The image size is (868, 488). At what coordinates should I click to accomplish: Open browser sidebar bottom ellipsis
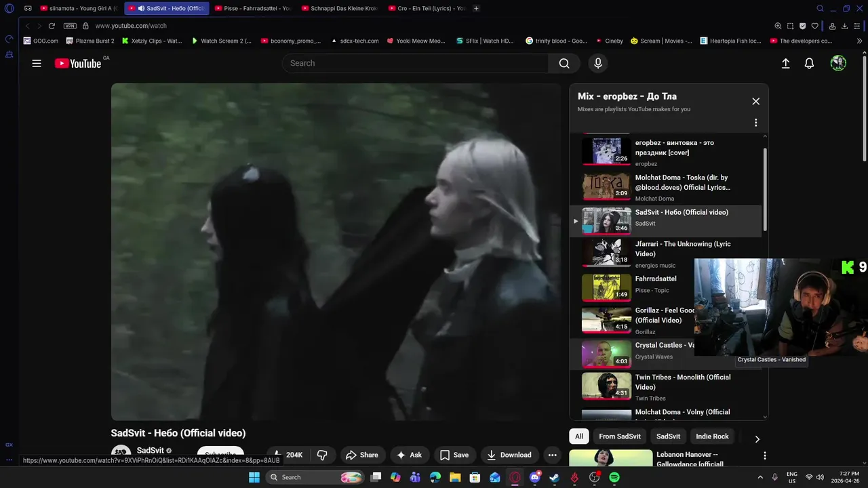[9, 460]
